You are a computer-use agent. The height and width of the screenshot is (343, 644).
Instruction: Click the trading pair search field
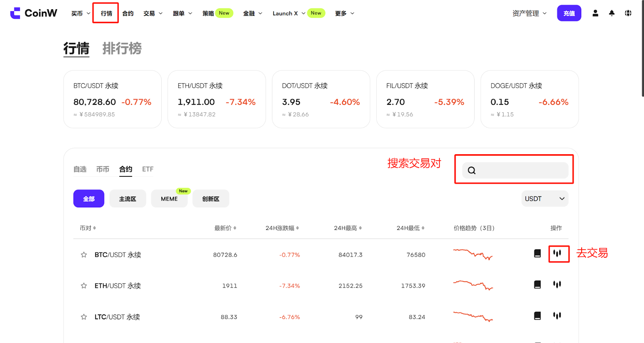tap(515, 171)
